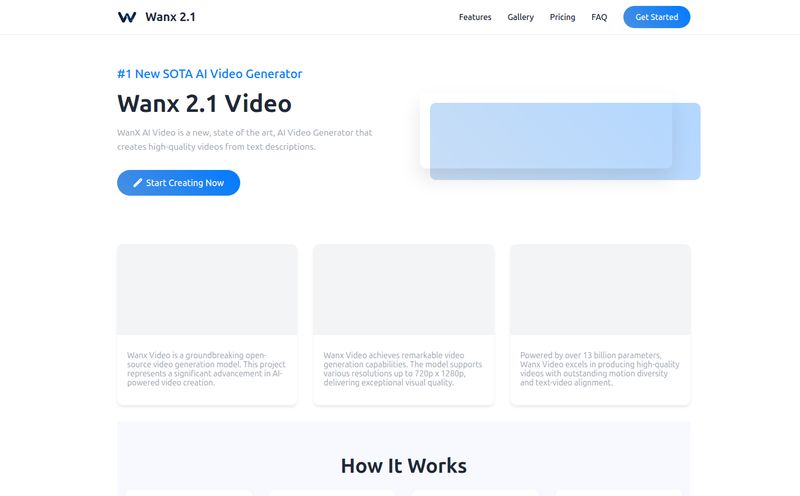Select the blue hero video preview panel
The height and width of the screenshot is (496, 800).
pos(565,141)
